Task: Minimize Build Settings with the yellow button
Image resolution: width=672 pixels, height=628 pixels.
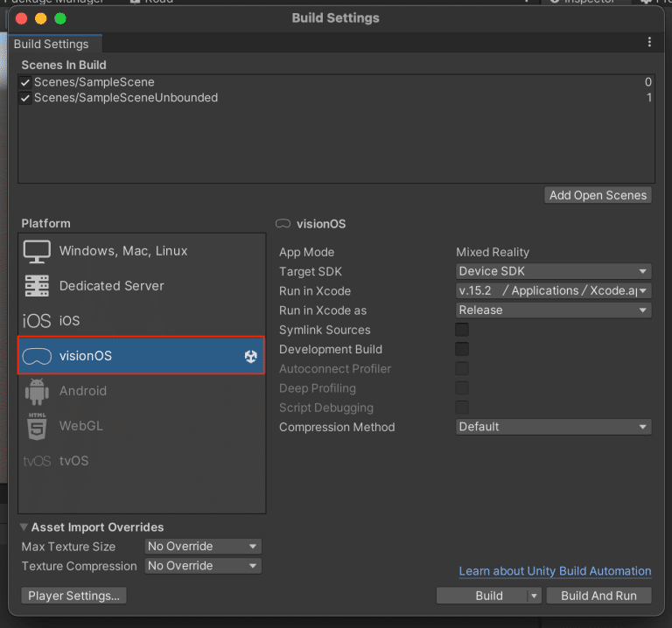Action: click(41, 18)
